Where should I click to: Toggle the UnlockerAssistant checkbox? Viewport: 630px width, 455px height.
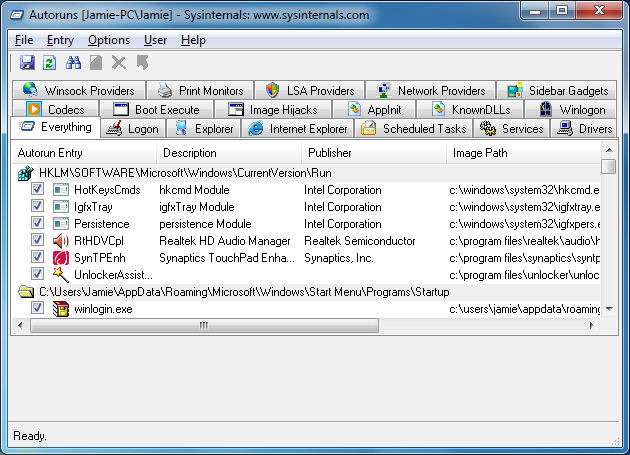pos(37,274)
